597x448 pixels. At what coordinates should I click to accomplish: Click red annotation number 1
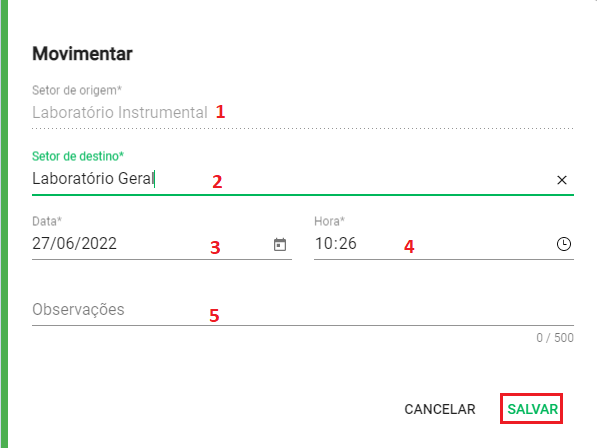(220, 112)
